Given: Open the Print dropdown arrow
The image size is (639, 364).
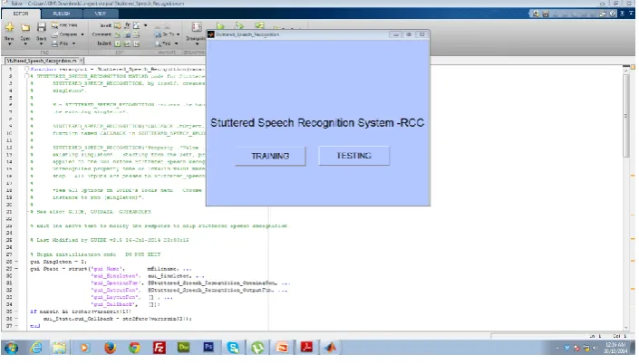Looking at the screenshot, I should pyautogui.click(x=73, y=43).
